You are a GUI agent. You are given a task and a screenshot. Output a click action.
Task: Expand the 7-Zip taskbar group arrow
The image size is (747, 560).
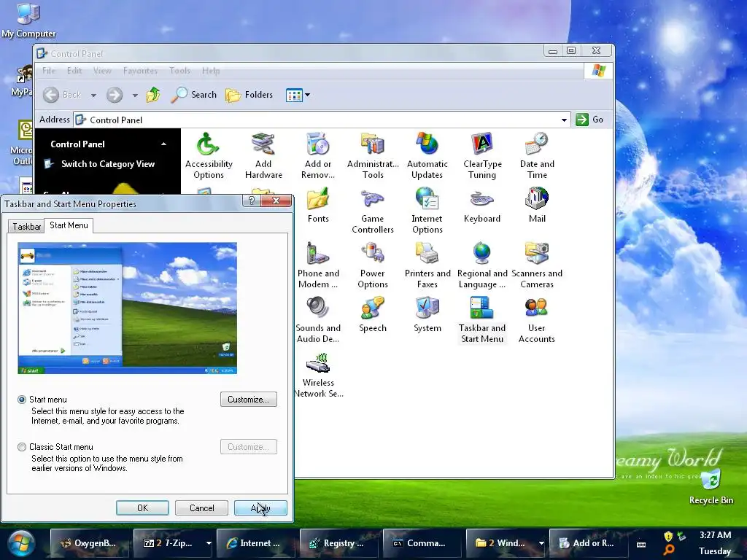point(209,542)
